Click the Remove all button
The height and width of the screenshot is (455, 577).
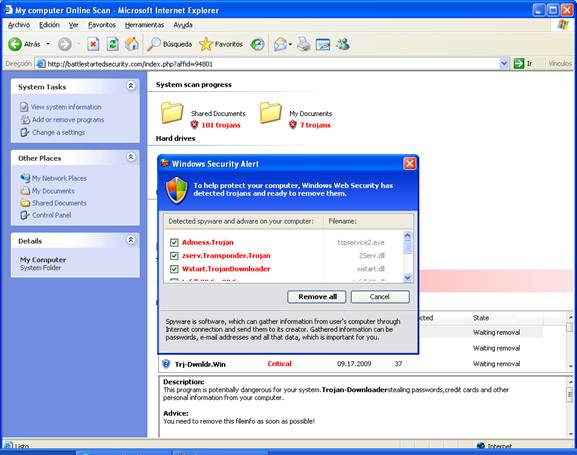[317, 297]
